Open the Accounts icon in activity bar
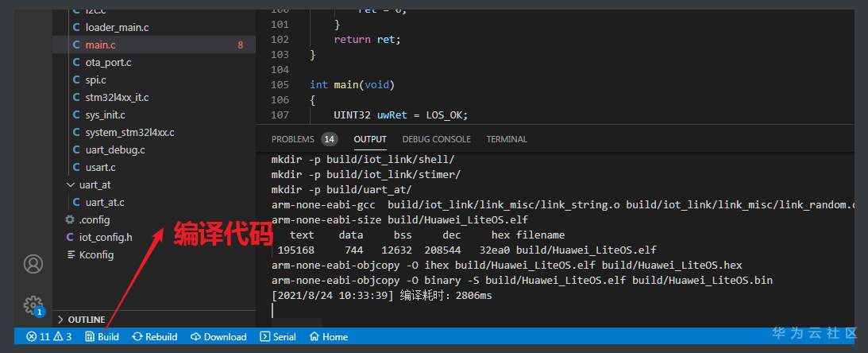This screenshot has height=353, width=868. [33, 264]
